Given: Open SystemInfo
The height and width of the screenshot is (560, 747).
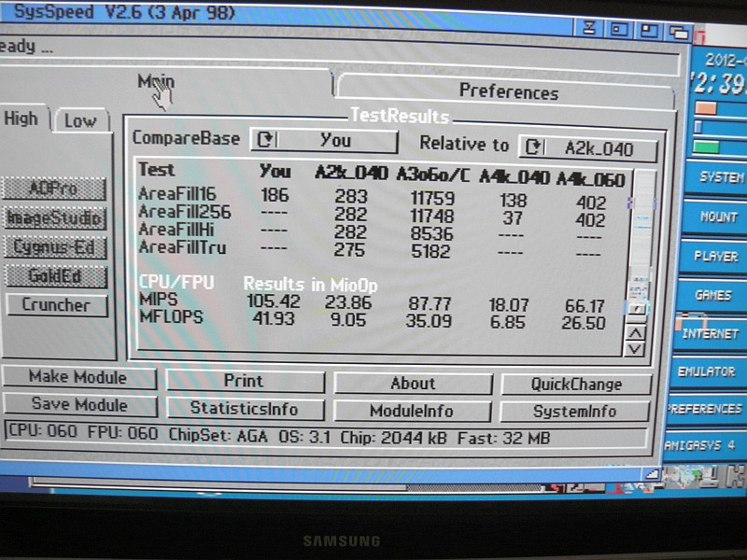Looking at the screenshot, I should pos(574,412).
